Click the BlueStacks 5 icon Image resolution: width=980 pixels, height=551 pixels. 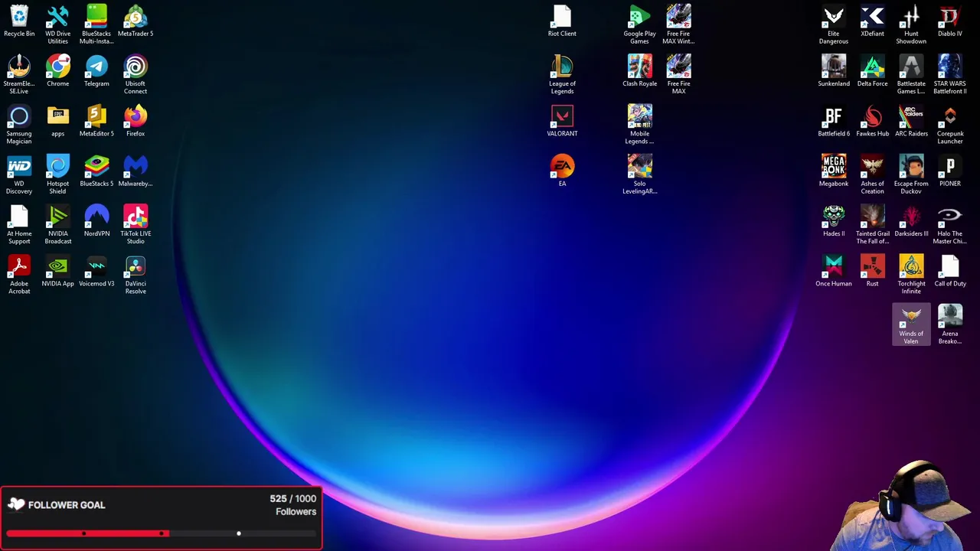pos(96,166)
